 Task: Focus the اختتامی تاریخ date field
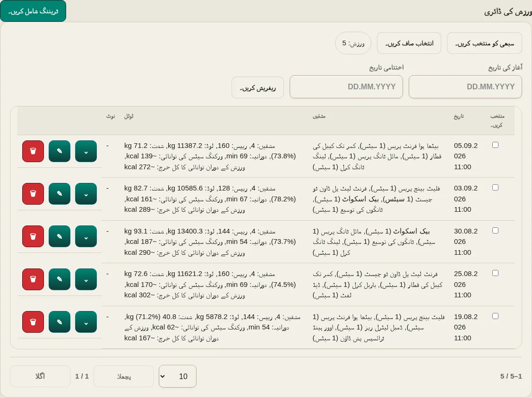click(346, 87)
